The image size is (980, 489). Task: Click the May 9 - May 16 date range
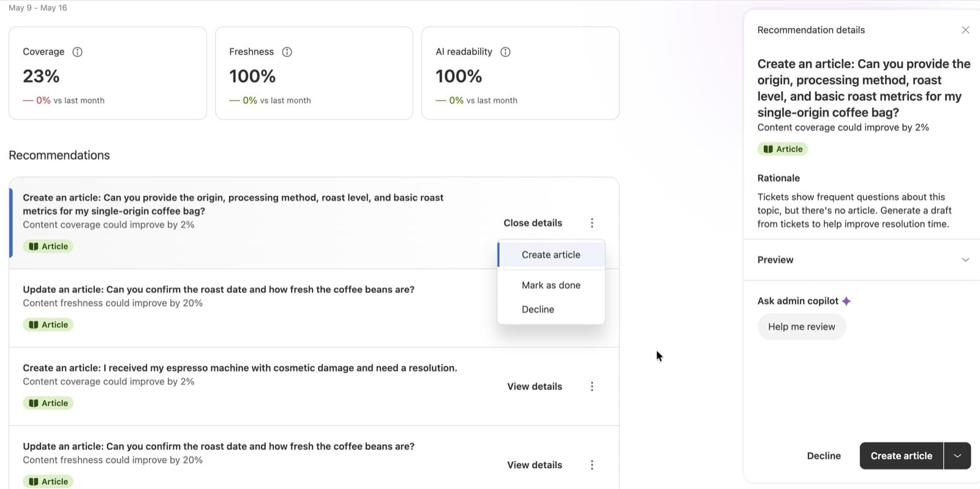(x=38, y=8)
